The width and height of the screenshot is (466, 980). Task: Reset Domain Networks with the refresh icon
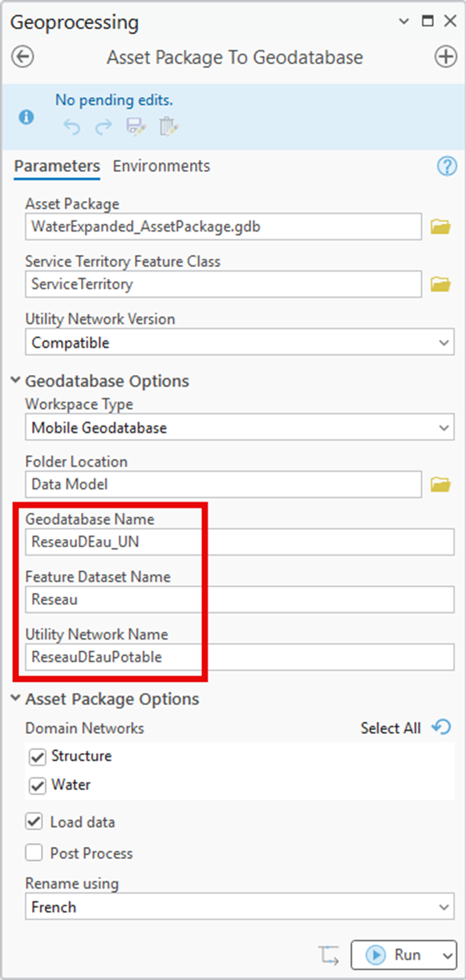tap(441, 727)
